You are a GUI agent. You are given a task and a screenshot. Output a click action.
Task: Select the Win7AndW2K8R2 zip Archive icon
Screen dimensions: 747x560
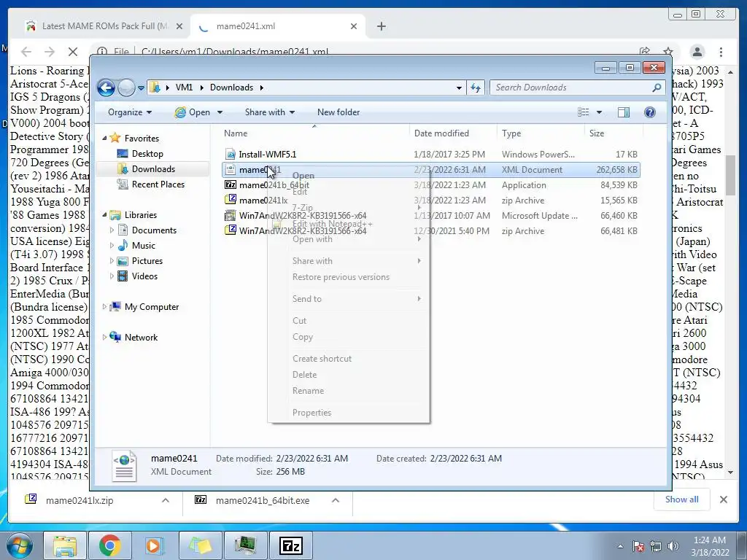[231, 230]
